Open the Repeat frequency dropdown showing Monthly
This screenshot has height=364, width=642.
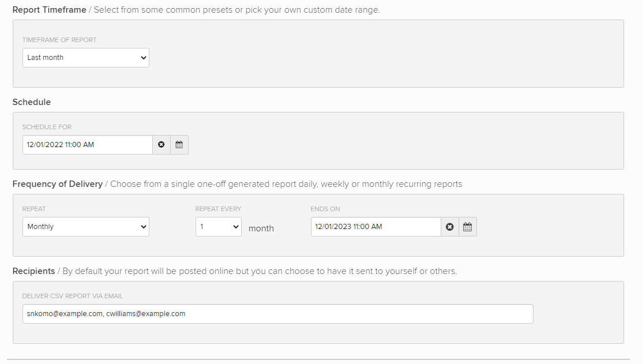click(x=85, y=227)
